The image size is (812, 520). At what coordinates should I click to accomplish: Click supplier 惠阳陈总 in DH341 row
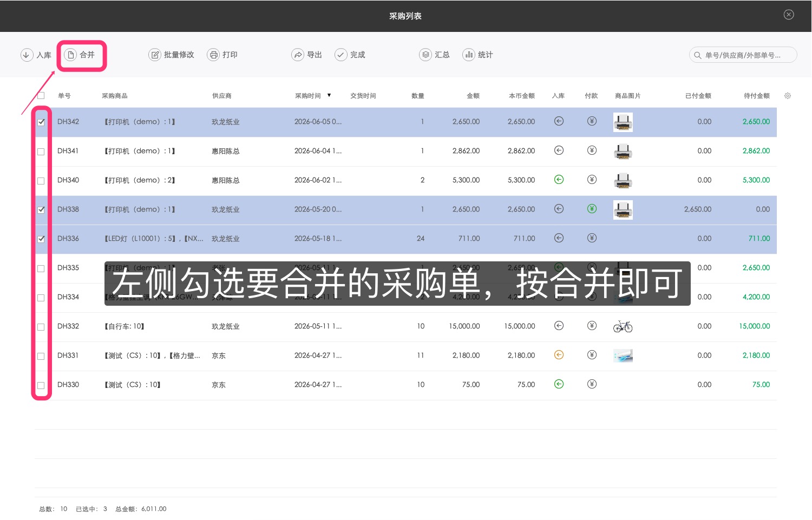(x=226, y=151)
